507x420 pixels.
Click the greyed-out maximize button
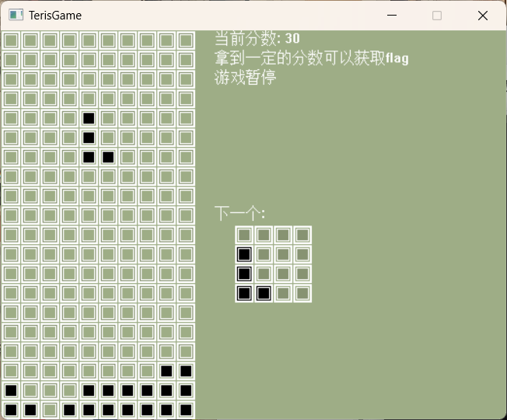[437, 16]
